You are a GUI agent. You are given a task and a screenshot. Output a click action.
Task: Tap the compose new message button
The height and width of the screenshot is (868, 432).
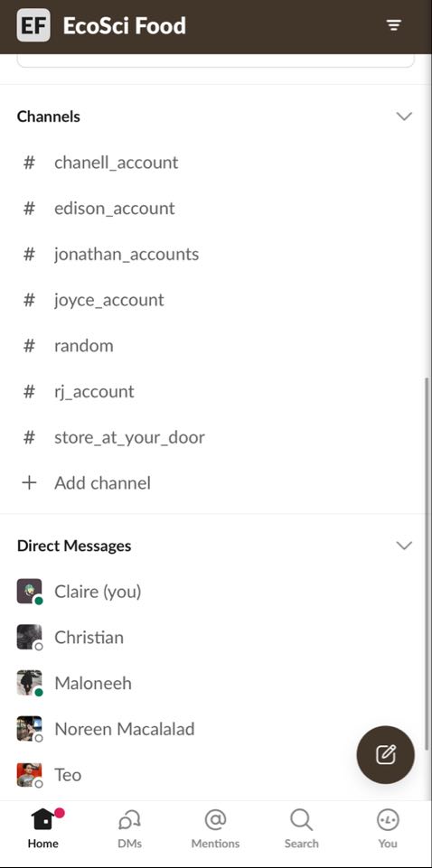(386, 754)
